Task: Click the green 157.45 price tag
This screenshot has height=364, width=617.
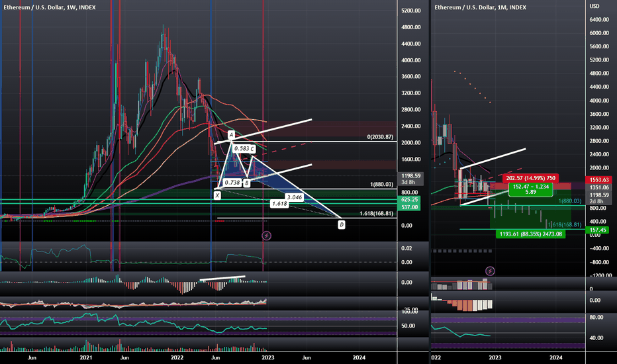Action: (x=597, y=230)
